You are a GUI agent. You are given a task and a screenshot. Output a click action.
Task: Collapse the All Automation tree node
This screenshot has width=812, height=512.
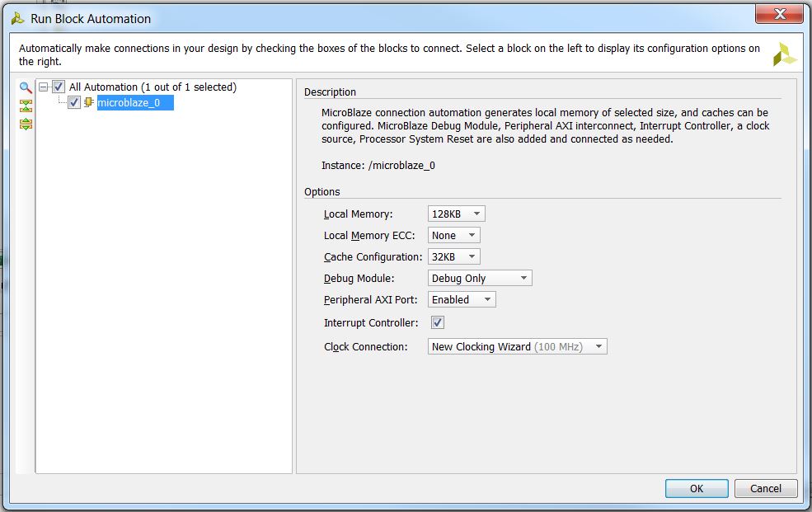[44, 87]
